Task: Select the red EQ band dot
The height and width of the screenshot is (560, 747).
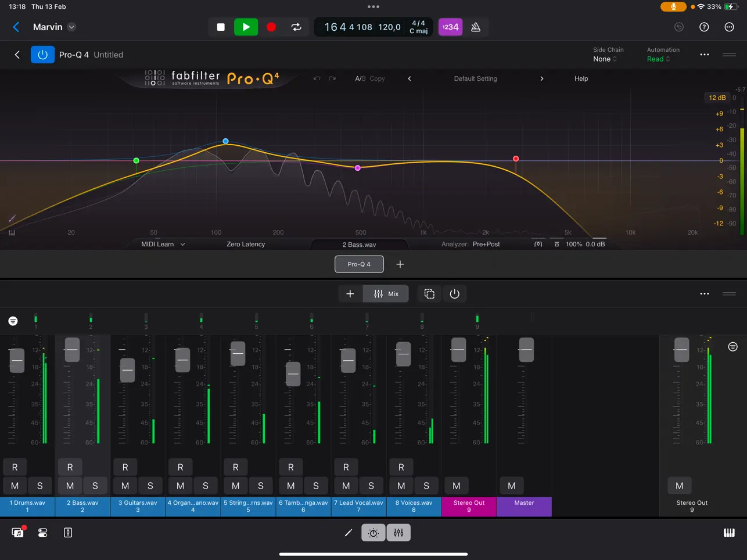Action: (x=516, y=159)
